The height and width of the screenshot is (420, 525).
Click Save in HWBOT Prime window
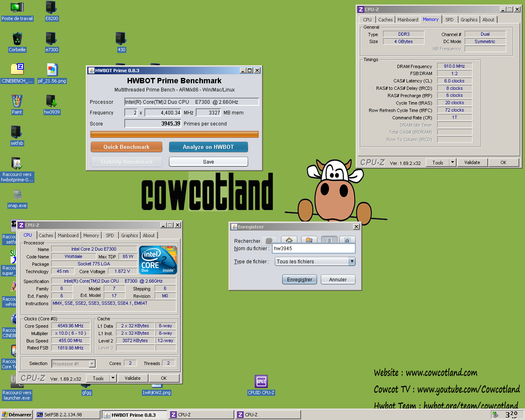pos(208,162)
